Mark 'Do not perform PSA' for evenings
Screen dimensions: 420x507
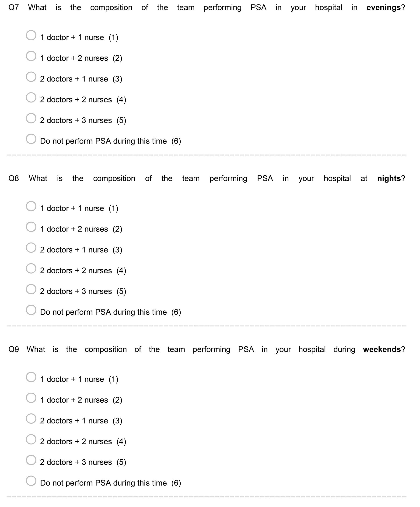point(31,139)
